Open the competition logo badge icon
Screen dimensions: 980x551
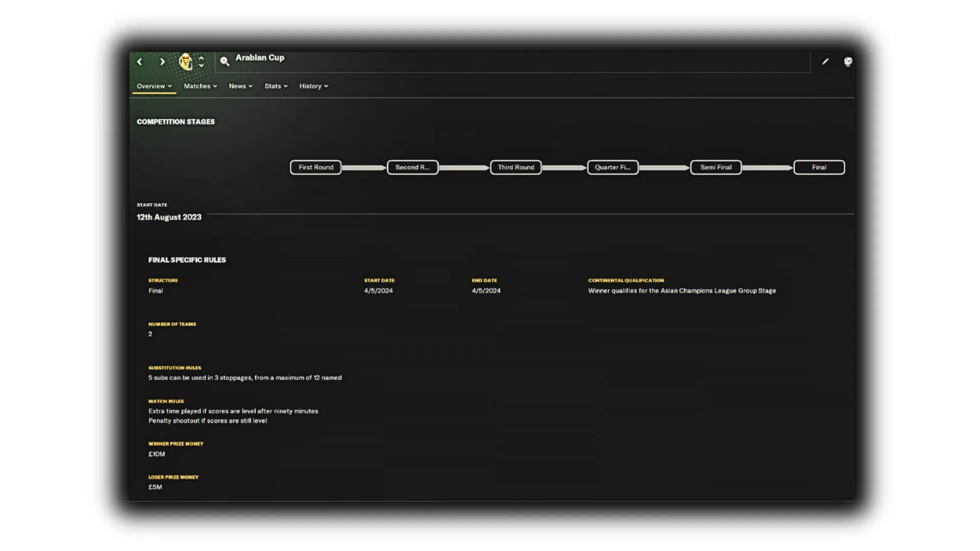click(186, 62)
